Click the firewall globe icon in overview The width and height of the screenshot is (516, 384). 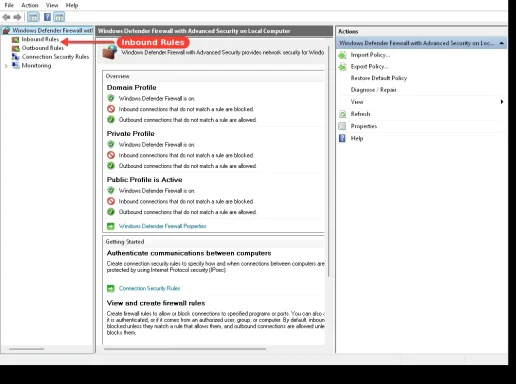110,52
